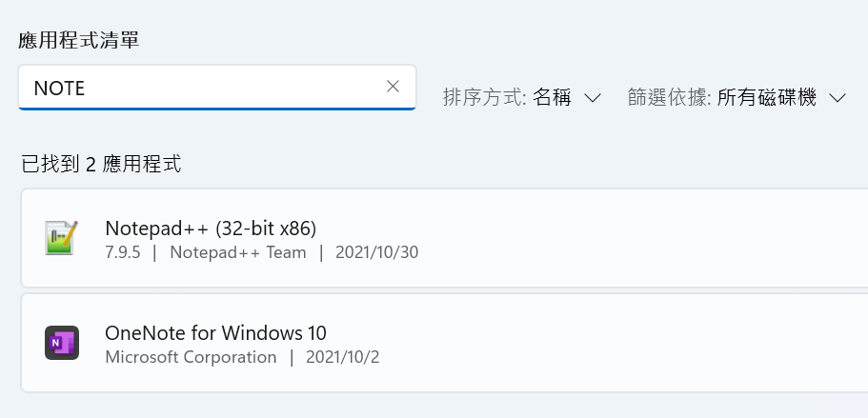The image size is (868, 418).
Task: Click the 已找到 2 應用程式 result count
Action: [101, 164]
